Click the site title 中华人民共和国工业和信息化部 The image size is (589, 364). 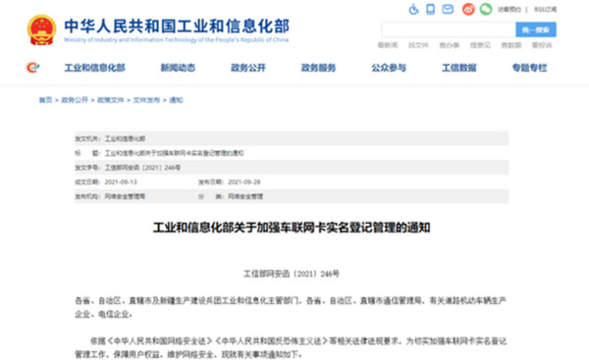click(177, 26)
